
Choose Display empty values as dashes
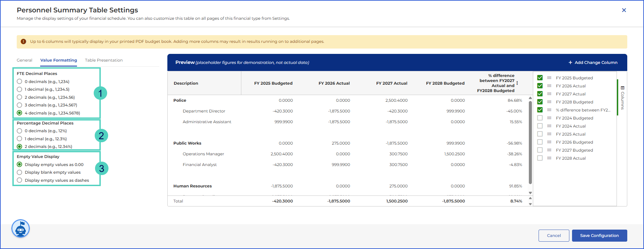[19, 180]
